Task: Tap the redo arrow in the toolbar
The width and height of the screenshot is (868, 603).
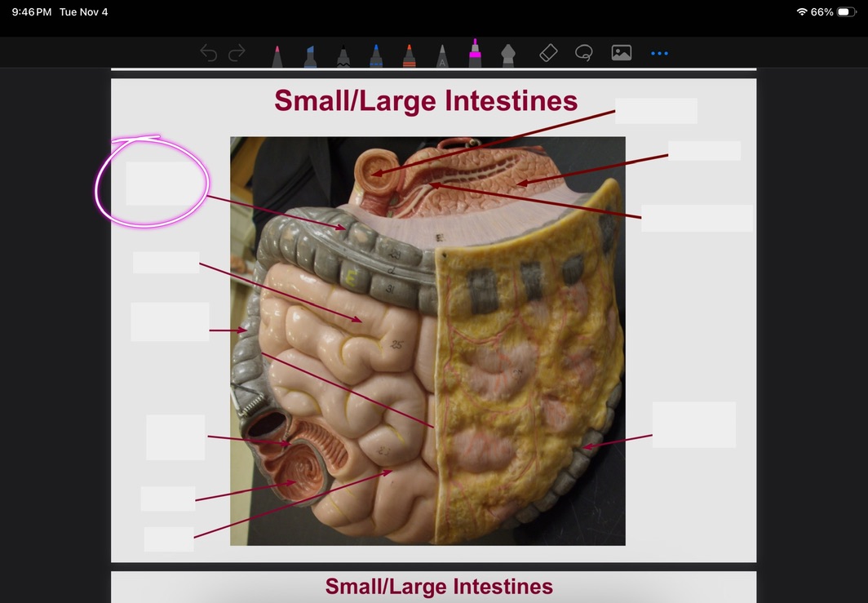Action: pos(237,54)
